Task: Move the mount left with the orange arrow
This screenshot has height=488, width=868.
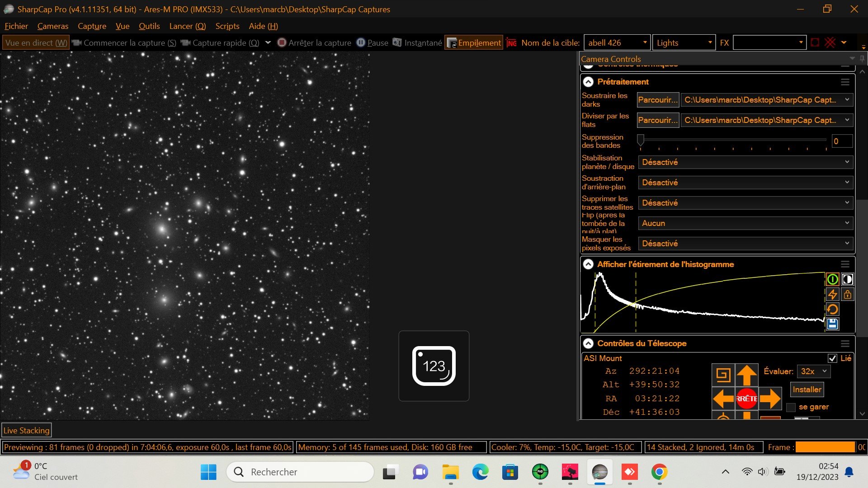Action: [x=723, y=399]
